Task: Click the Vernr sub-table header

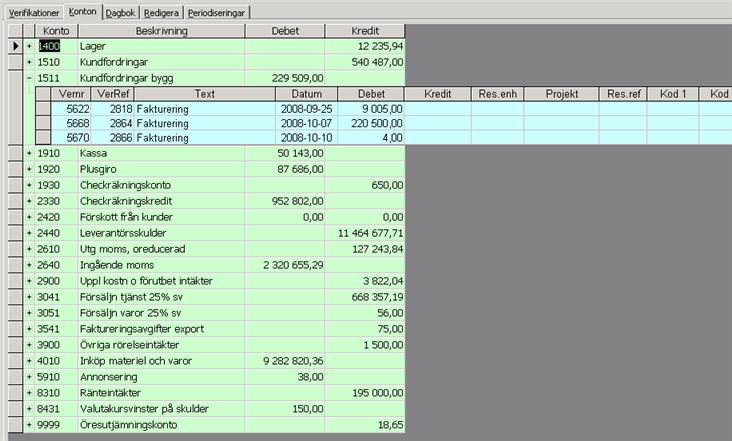Action: 71,94
